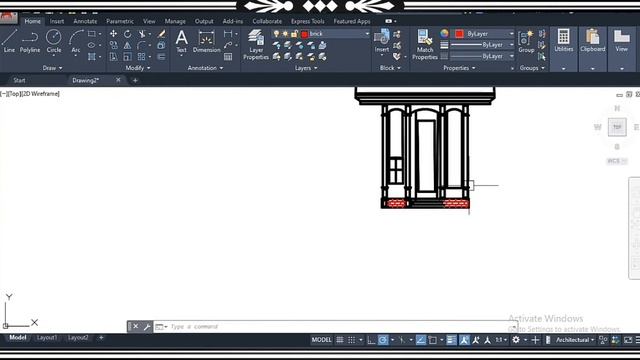Open the ByLayer color dropdown
The height and width of the screenshot is (360, 640).
point(511,34)
